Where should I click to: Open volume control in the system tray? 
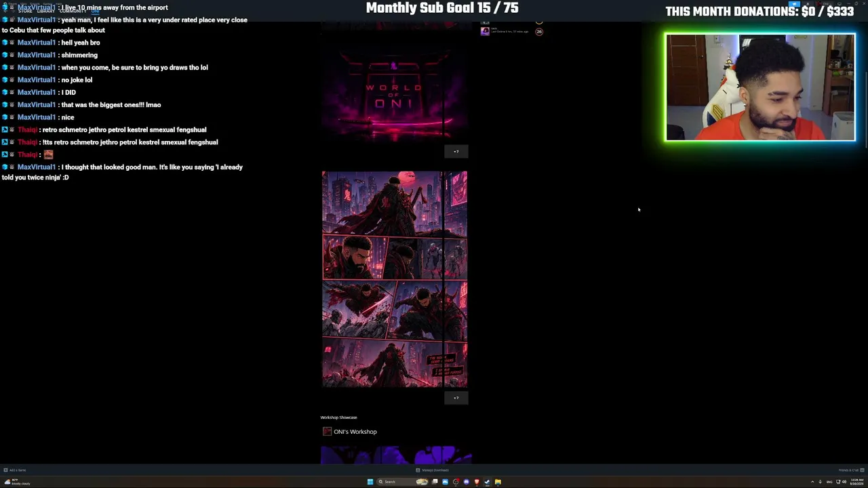pos(844,482)
